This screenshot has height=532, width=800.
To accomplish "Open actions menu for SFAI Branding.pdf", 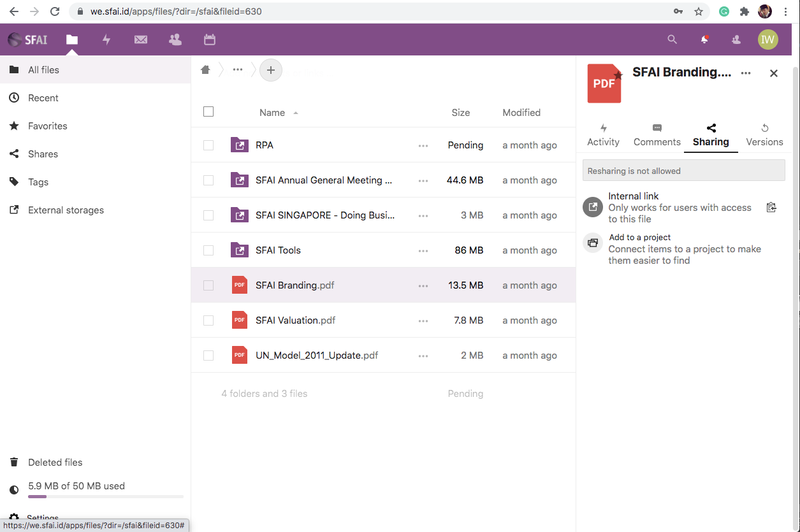I will coord(423,286).
